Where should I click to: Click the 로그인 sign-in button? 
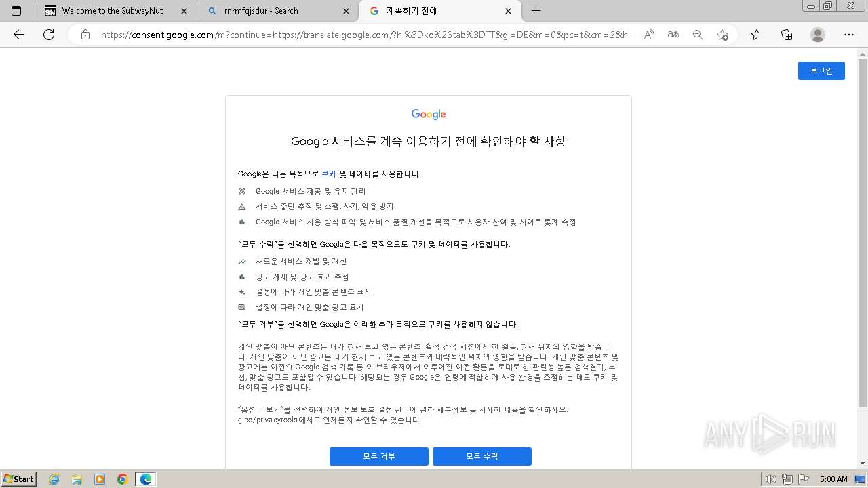point(821,70)
